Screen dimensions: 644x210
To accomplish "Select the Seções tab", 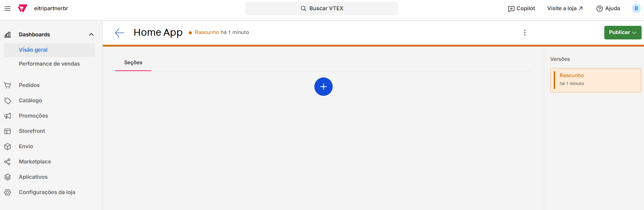I will [133, 63].
